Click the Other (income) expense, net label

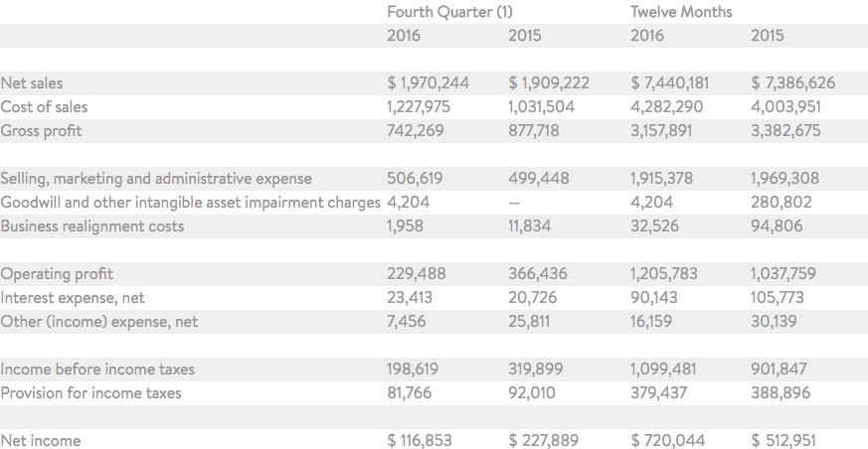[x=99, y=321]
